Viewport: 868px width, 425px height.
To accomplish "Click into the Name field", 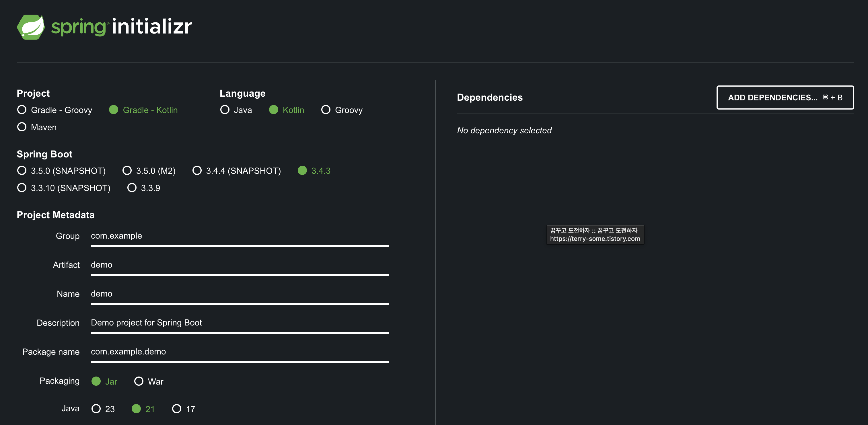I will [240, 294].
